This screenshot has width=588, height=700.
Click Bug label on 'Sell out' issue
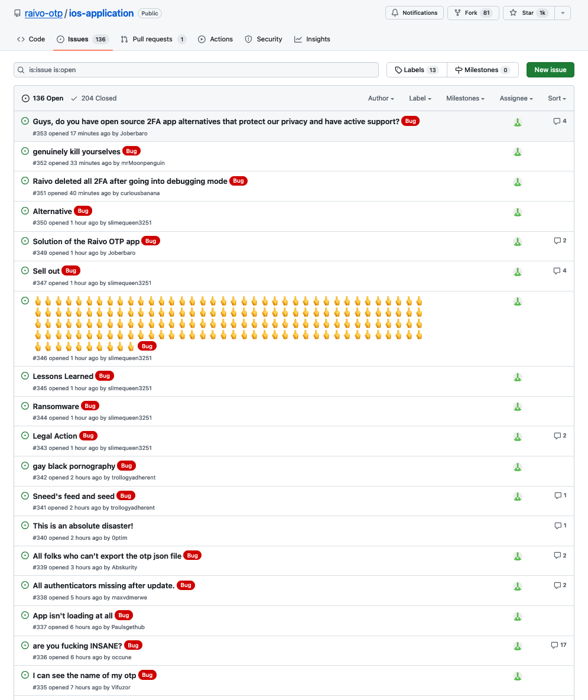coord(71,271)
